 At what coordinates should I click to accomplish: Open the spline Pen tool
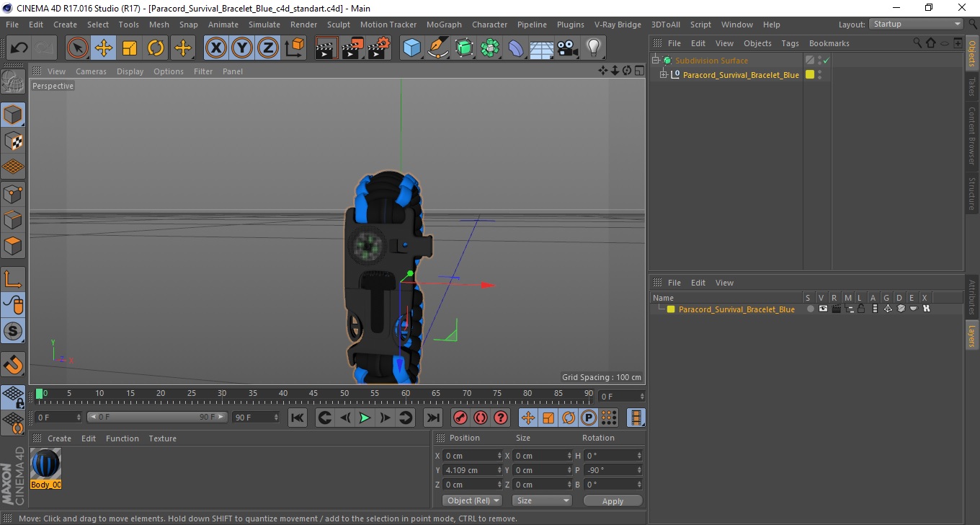click(438, 48)
